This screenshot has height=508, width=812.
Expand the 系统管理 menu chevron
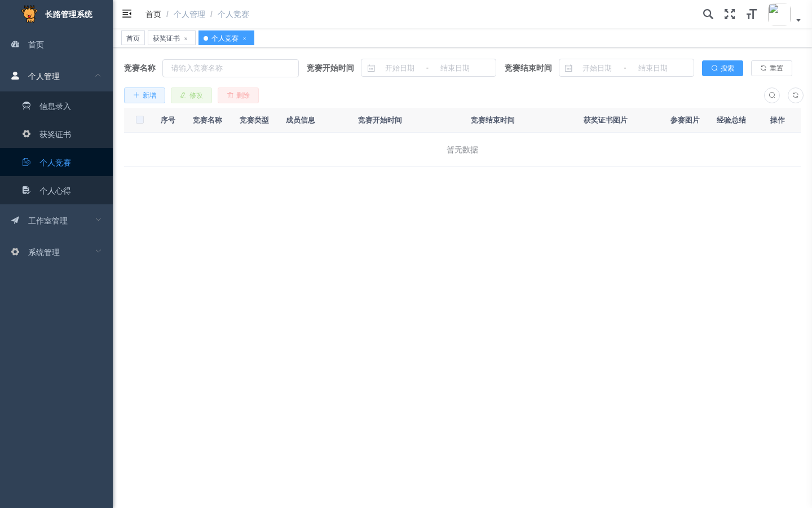coord(98,252)
